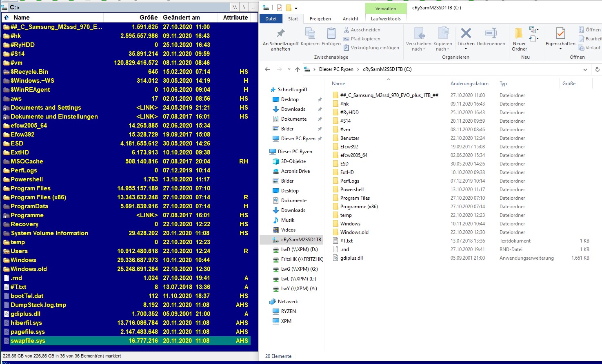Image resolution: width=602 pixels, height=364 pixels.
Task: Sort left pane by Größe column
Action: tap(131, 18)
